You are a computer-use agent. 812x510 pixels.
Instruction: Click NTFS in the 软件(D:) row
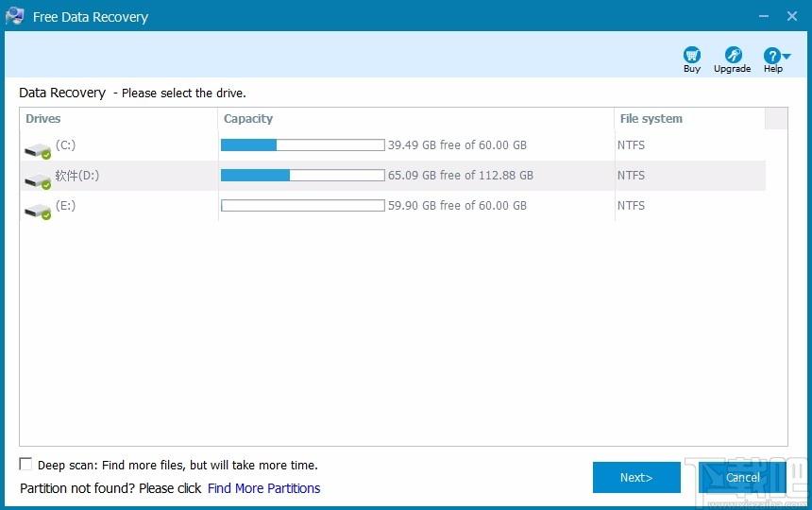[x=631, y=176]
